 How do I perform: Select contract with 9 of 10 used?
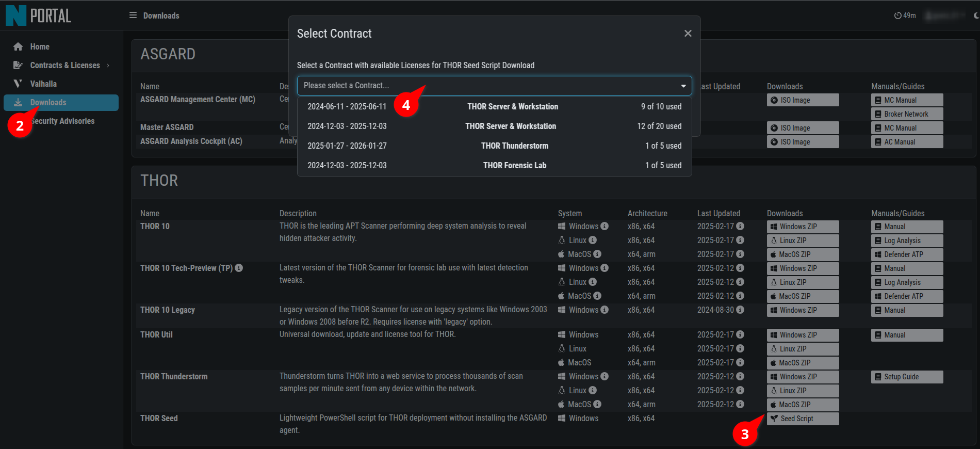click(x=494, y=107)
